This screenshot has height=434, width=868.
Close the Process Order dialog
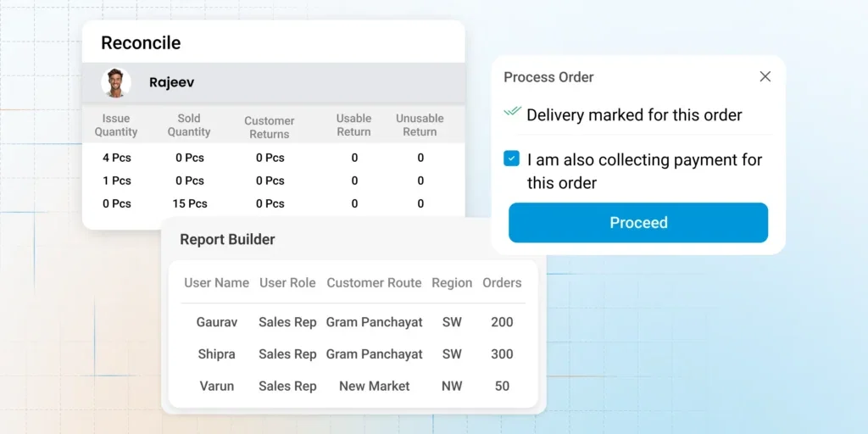click(x=765, y=77)
